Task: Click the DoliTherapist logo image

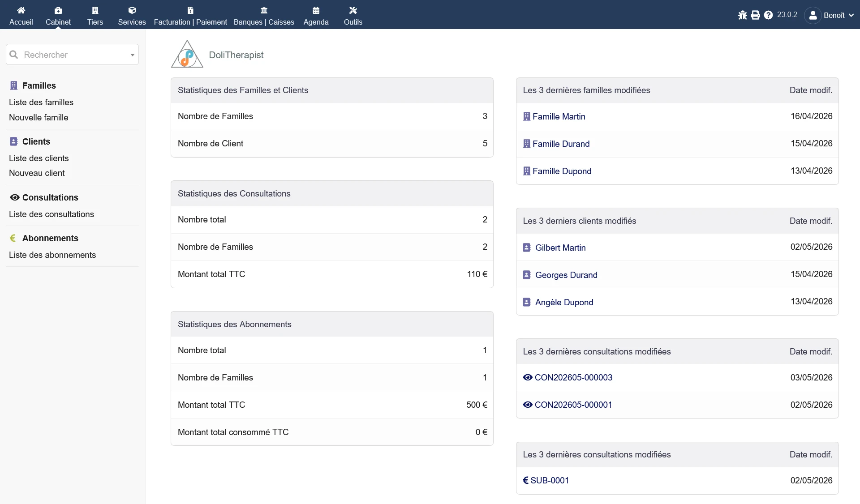Action: coord(187,54)
